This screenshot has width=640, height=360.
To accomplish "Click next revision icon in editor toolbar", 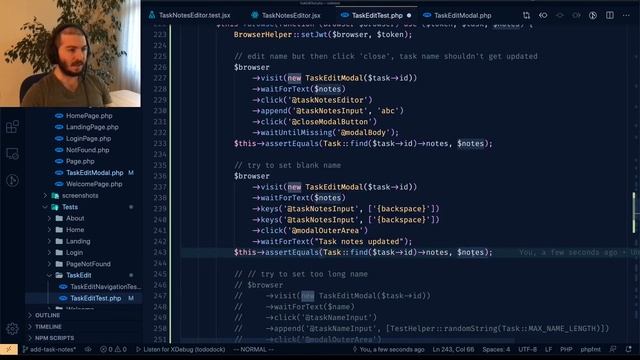I will (576, 16).
